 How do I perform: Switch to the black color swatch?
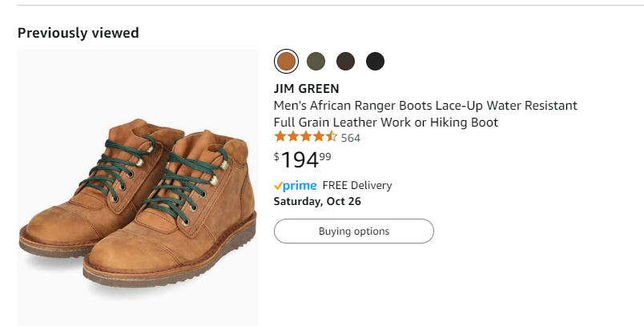coord(376,61)
